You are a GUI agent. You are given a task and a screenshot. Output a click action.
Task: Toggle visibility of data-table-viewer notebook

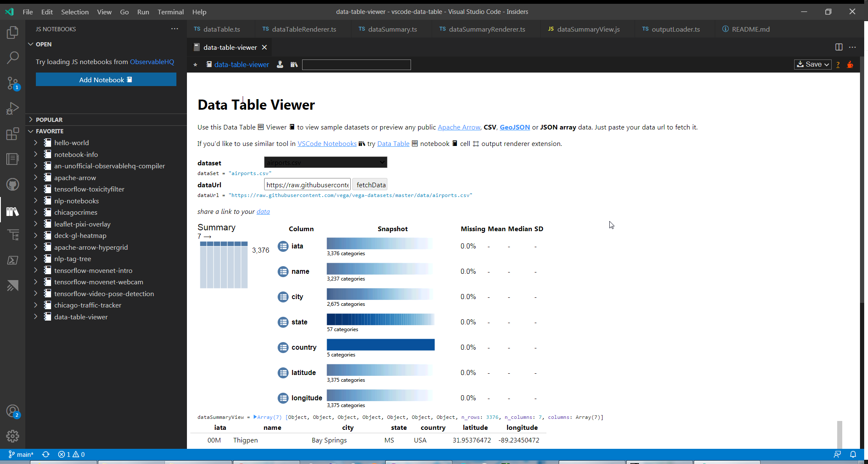point(36,317)
